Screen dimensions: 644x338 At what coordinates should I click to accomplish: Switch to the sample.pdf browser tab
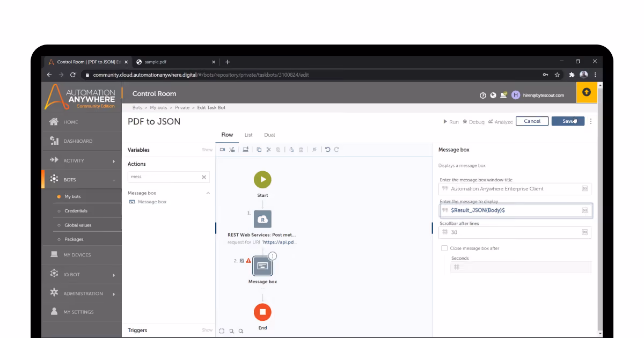click(175, 62)
